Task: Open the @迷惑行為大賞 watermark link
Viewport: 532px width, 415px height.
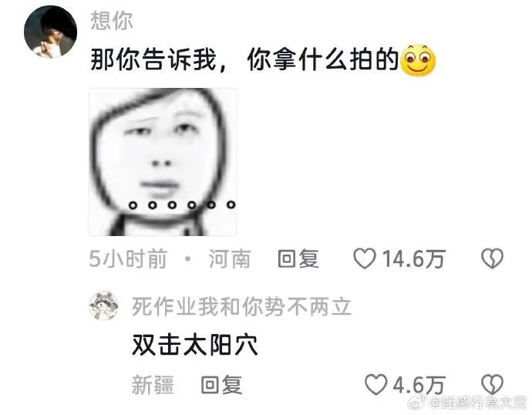Action: tap(479, 403)
